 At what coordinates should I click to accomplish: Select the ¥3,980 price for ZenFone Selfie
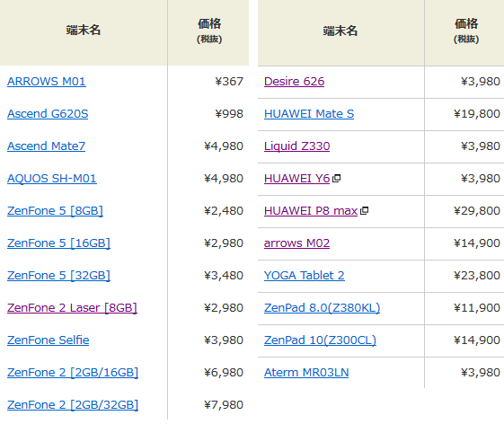coord(224,340)
